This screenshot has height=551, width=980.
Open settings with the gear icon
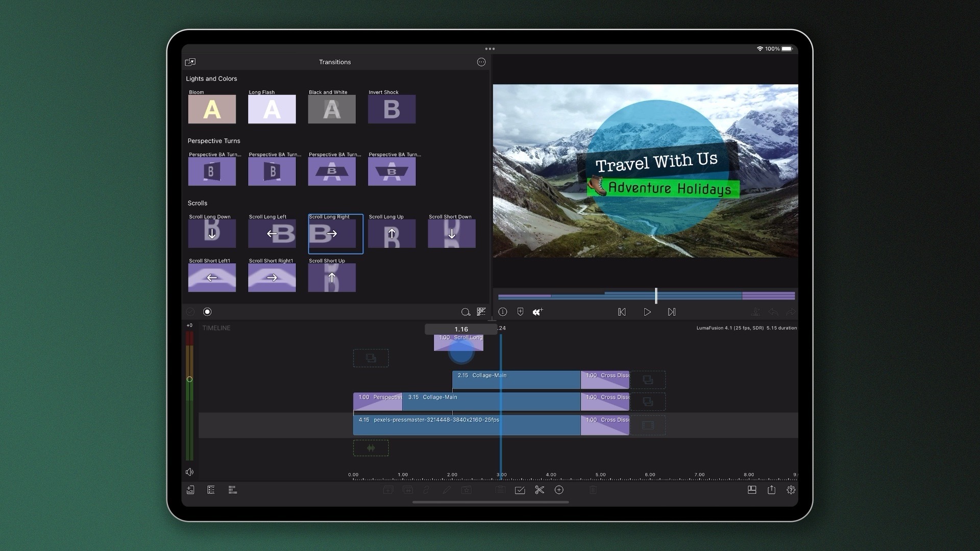point(791,490)
